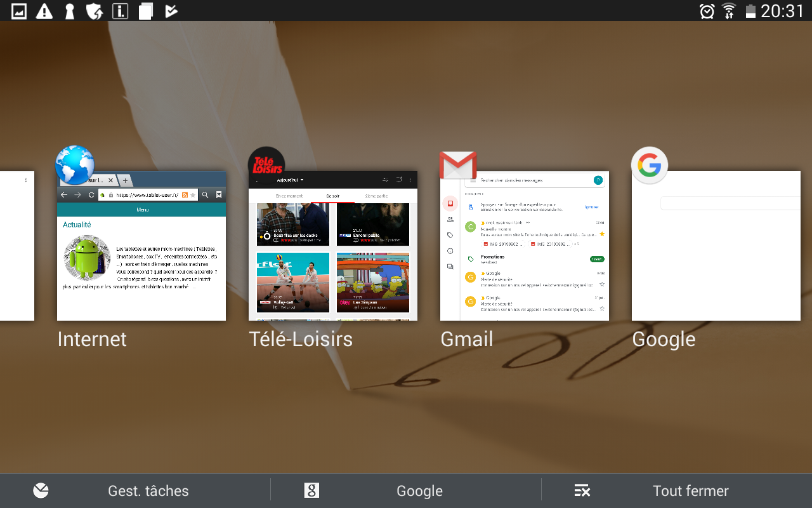
Task: Tap the close-all list icon
Action: tap(582, 490)
